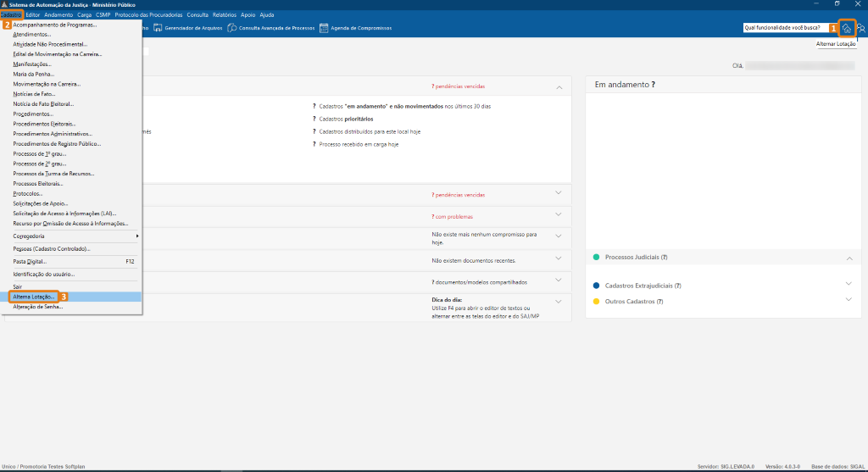Expand the Corregedoria submenu
This screenshot has width=868, height=472.
[x=75, y=236]
